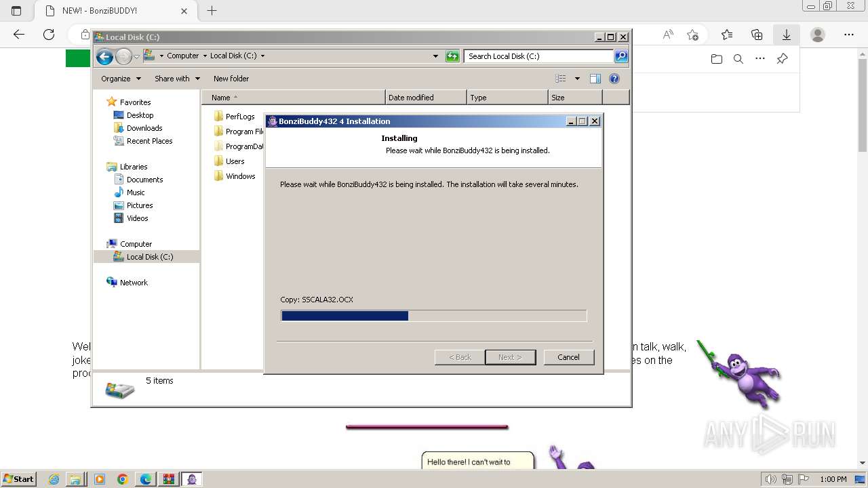Click New folder in explorer toolbar
Viewport: 868px width, 488px height.
[x=231, y=79]
